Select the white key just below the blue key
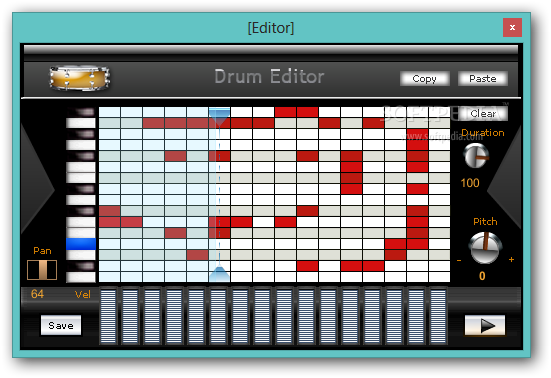The height and width of the screenshot is (378, 551). [x=81, y=255]
